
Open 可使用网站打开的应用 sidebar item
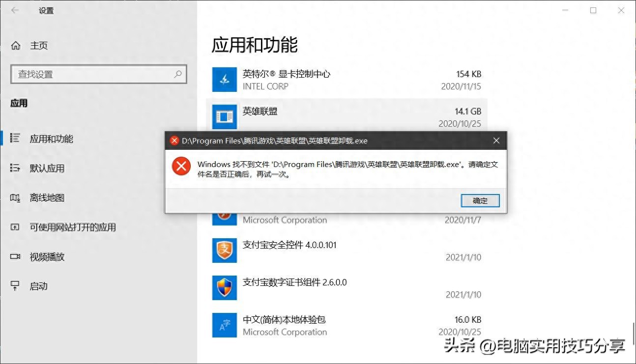[73, 227]
